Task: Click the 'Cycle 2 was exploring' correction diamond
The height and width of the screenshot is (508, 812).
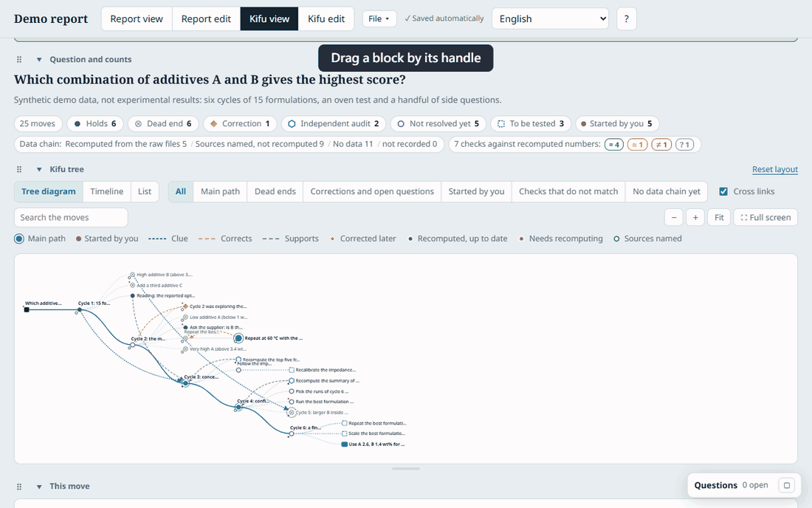Action: 185,306
